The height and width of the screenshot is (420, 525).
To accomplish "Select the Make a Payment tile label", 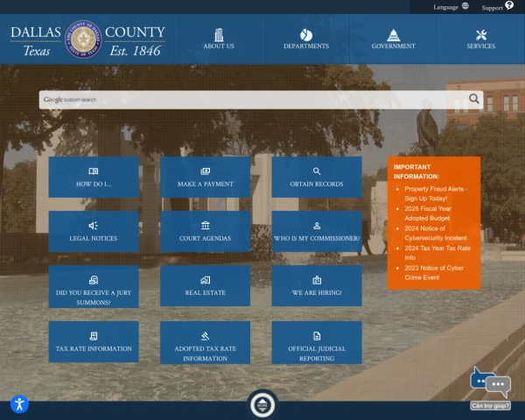I will point(206,184).
